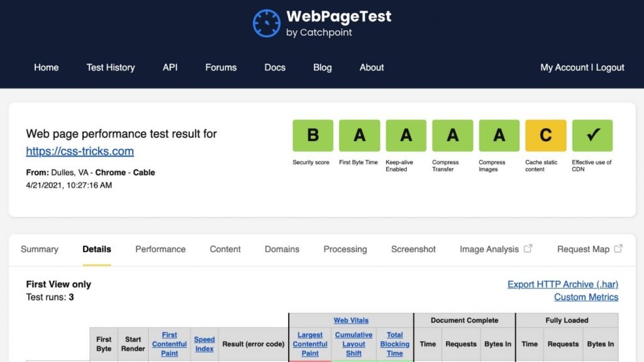Switch to the Domains tab
The image size is (644, 362).
pos(282,249)
